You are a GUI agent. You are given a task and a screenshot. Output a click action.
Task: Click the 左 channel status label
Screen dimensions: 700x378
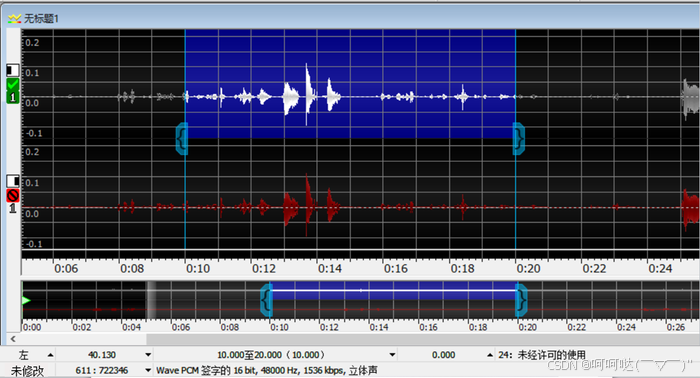[23, 355]
